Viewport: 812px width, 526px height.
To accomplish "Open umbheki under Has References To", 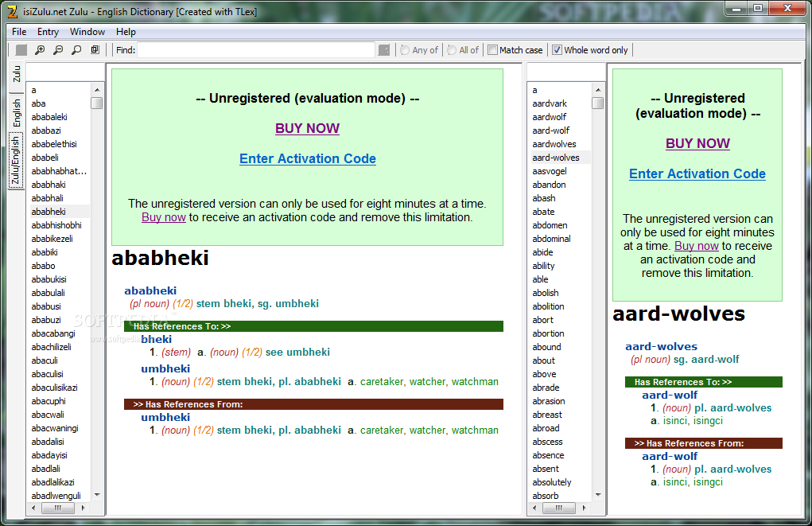I will pyautogui.click(x=165, y=369).
